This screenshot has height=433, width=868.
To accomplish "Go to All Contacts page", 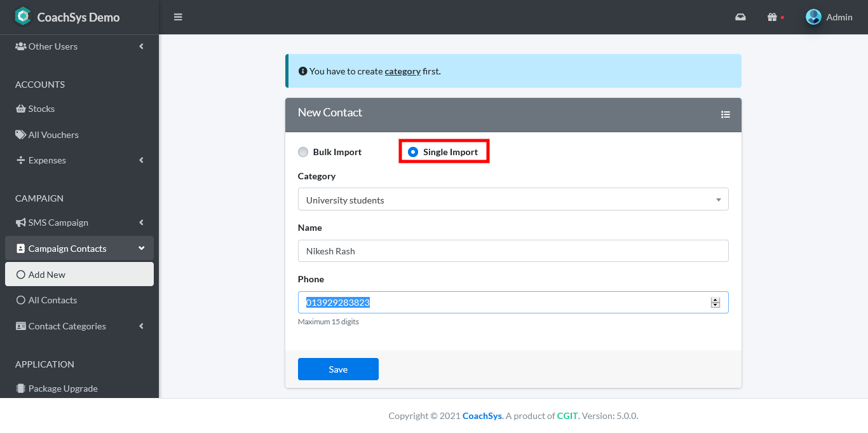I will [x=53, y=300].
